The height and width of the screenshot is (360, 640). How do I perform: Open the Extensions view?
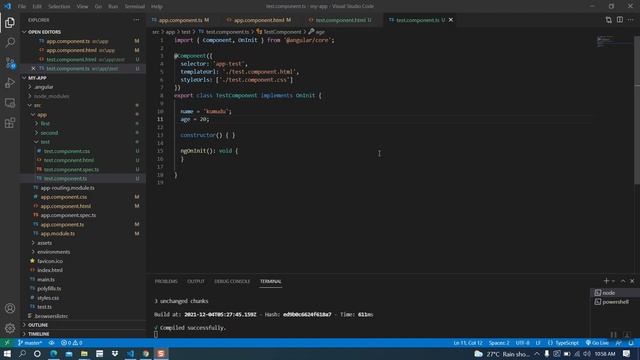click(x=10, y=122)
